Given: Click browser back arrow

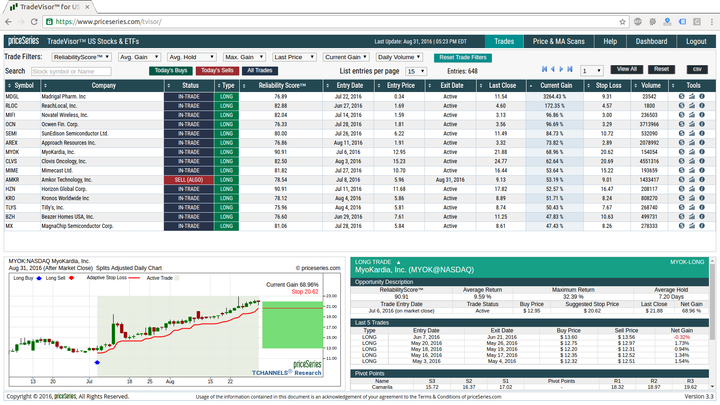Looking at the screenshot, I should 8,22.
